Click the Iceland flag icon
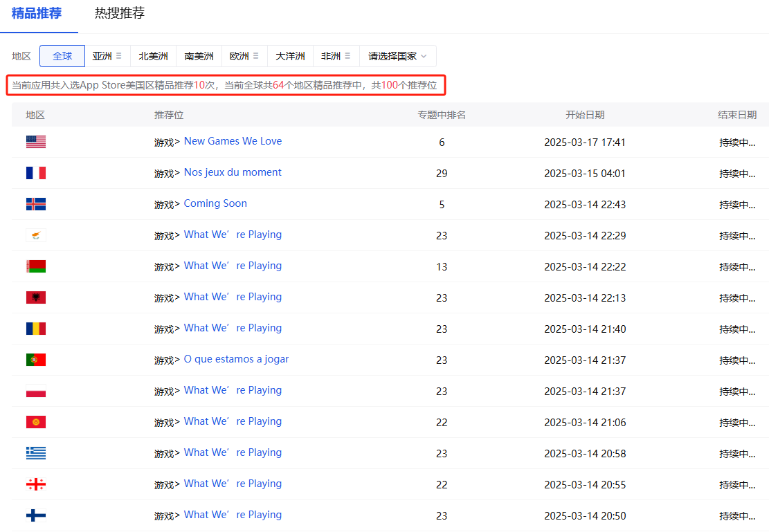Viewport: 769px width, 532px height. pos(35,203)
